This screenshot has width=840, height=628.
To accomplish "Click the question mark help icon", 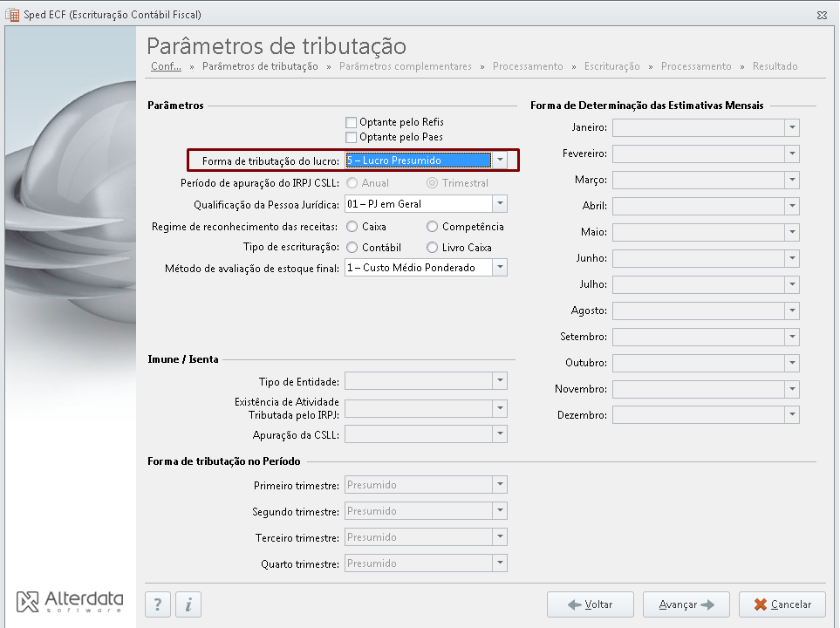I will [x=158, y=604].
